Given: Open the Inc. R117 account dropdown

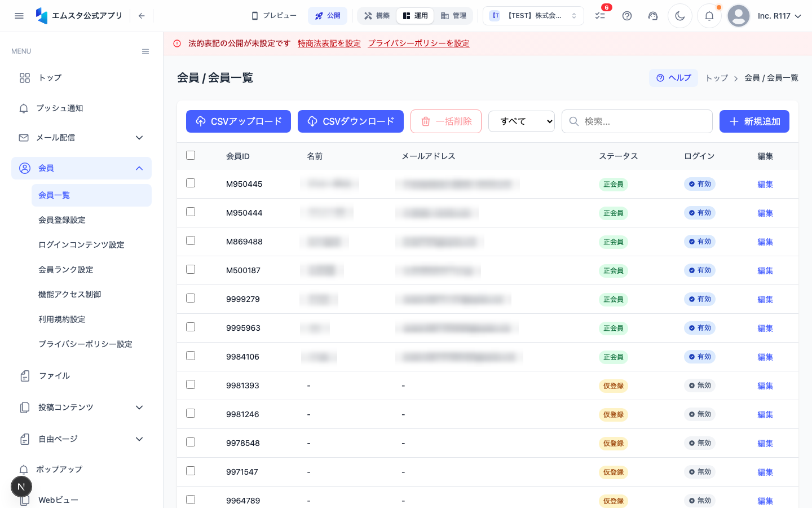Looking at the screenshot, I should [779, 16].
